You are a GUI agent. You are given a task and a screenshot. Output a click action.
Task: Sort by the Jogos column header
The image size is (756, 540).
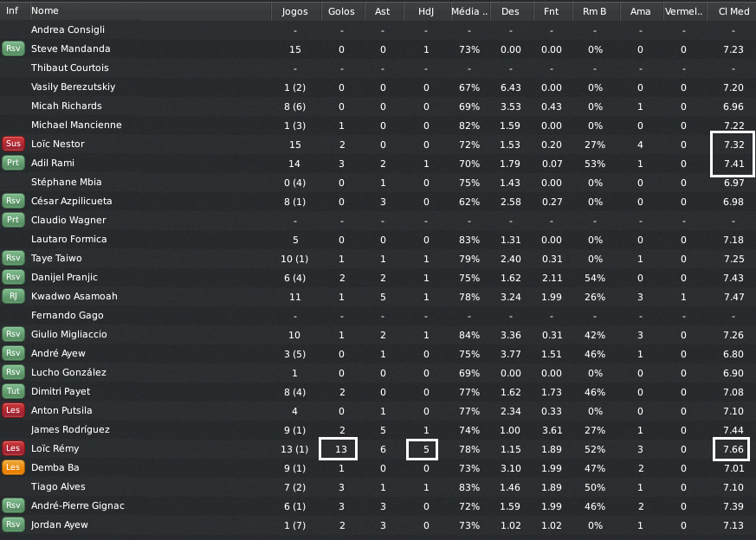(x=294, y=11)
